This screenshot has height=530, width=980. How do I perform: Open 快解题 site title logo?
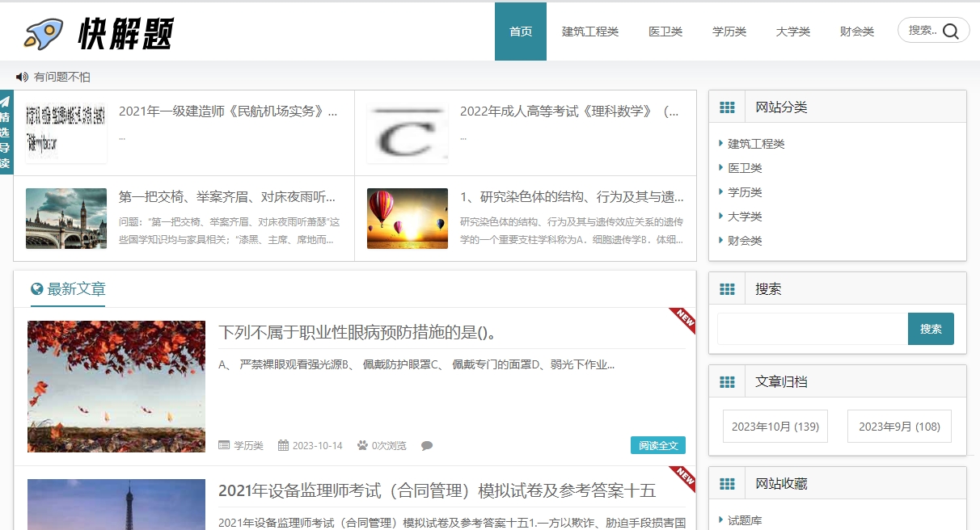125,34
